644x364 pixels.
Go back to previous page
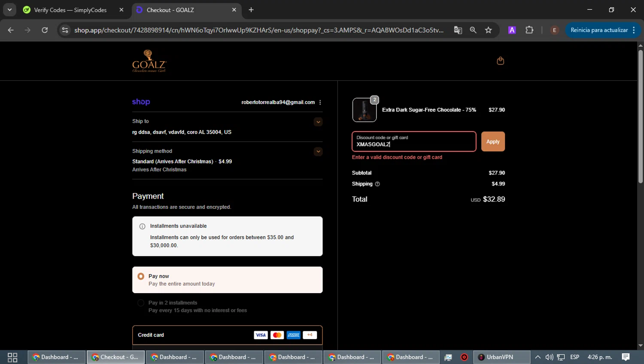pyautogui.click(x=11, y=30)
